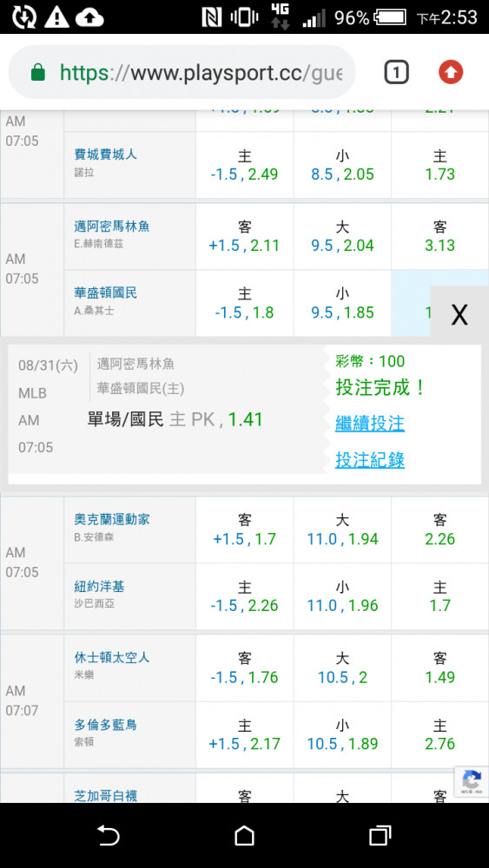Screen dimensions: 489x868
Task: Tap the pitcher name B.安德森
Action: tap(94, 537)
